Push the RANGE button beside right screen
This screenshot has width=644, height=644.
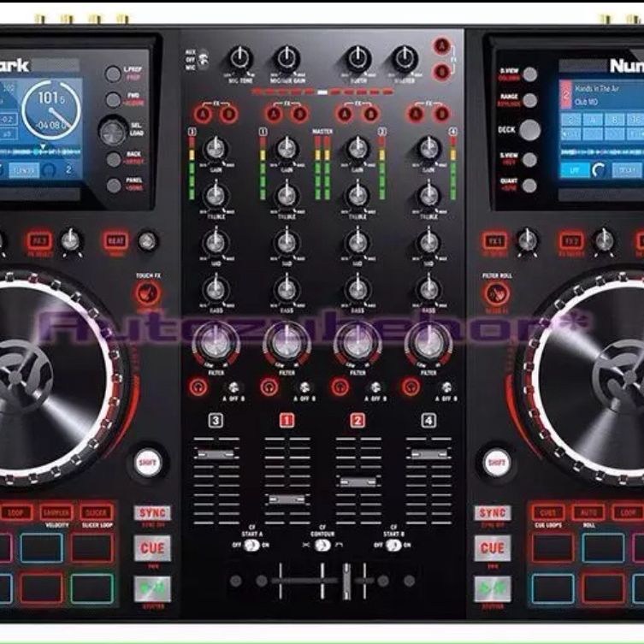(529, 100)
